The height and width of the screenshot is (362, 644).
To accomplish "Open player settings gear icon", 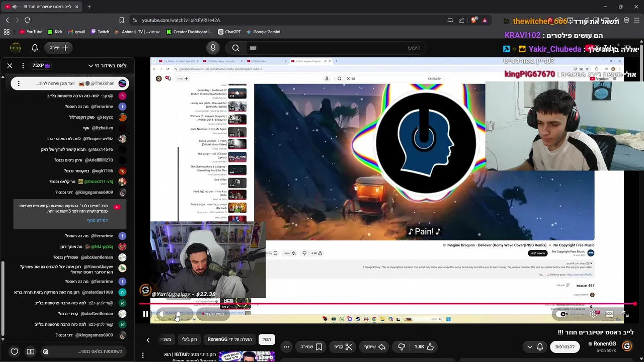I will point(594,314).
